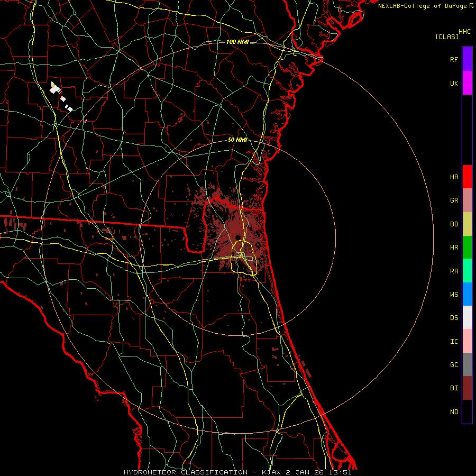The height and width of the screenshot is (476, 476).
Task: Click the BI brown legend swatch
Action: pyautogui.click(x=467, y=388)
